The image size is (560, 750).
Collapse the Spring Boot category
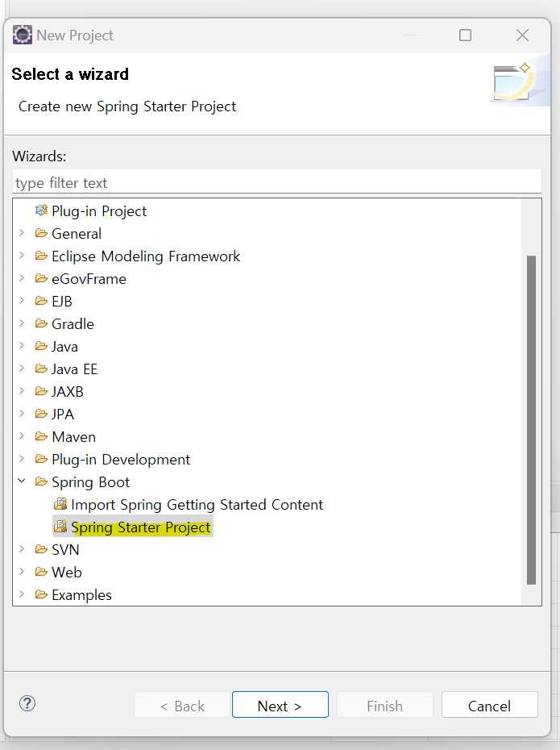click(x=22, y=481)
